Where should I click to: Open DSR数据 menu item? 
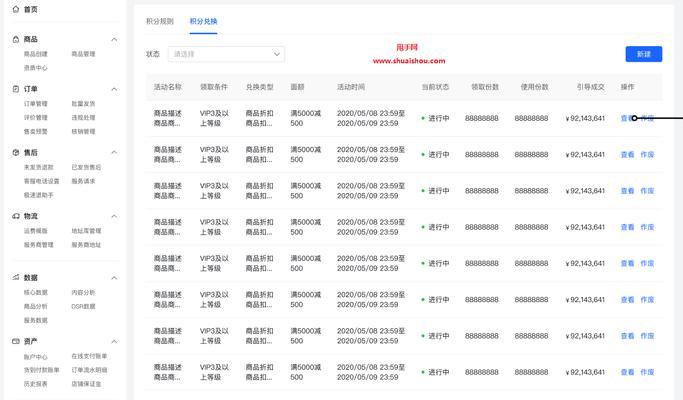[83, 306]
